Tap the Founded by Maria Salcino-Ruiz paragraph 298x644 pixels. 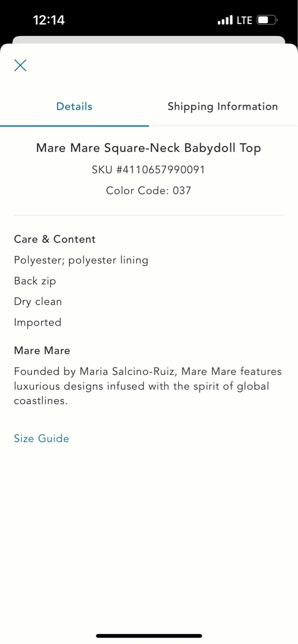148,386
